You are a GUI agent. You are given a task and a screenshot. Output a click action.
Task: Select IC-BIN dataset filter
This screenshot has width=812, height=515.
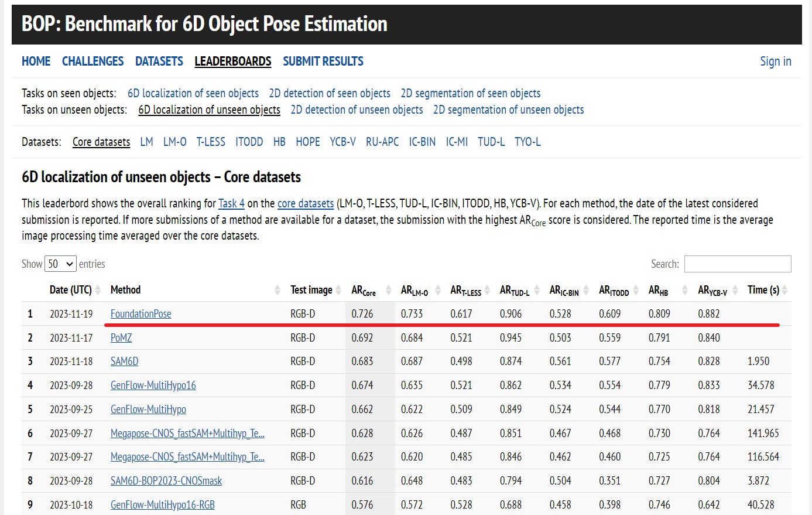[422, 142]
